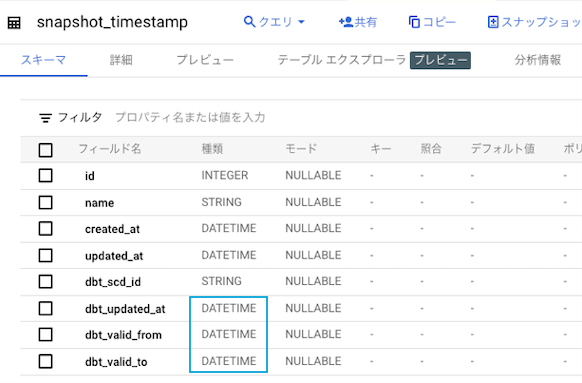Click the snapshot_timestamp table title

[x=112, y=22]
